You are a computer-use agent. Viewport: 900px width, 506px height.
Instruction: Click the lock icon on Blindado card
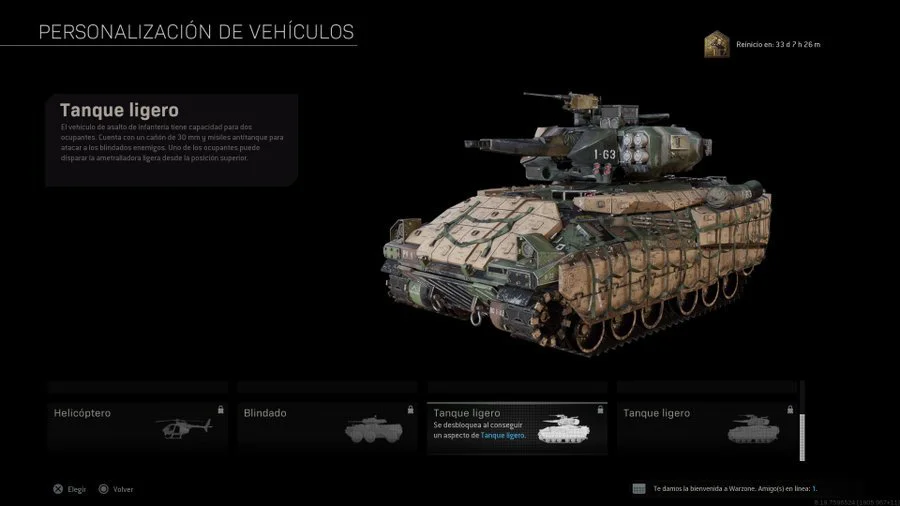click(x=410, y=410)
